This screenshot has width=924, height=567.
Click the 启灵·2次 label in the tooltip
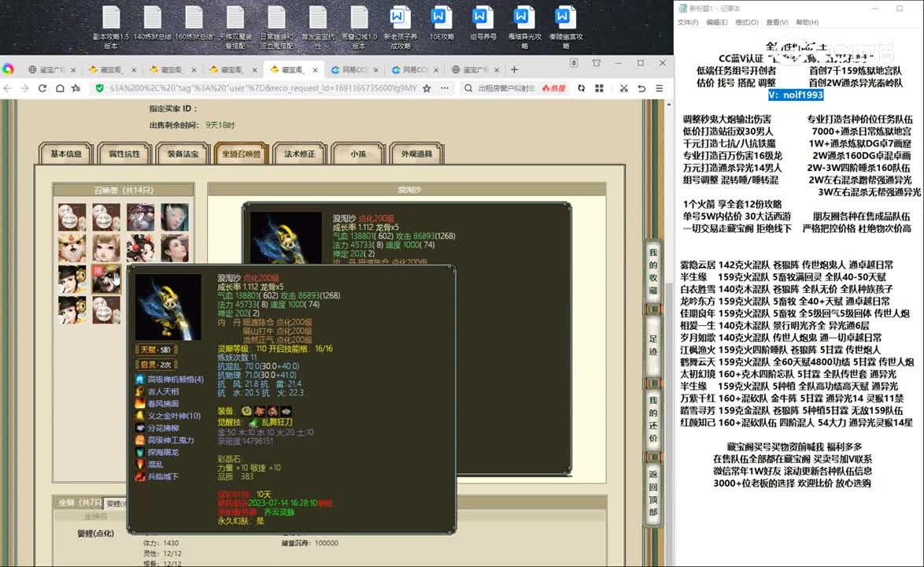(156, 365)
